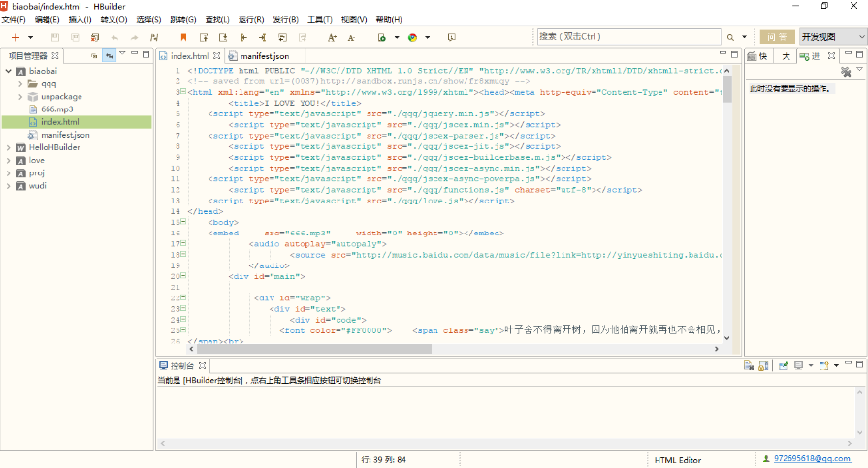Toggle code fold on line 20
This screenshot has height=468, width=868.
tap(183, 275)
